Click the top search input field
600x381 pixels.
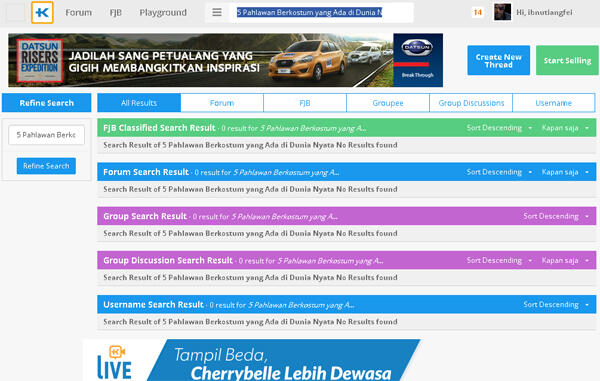(323, 12)
